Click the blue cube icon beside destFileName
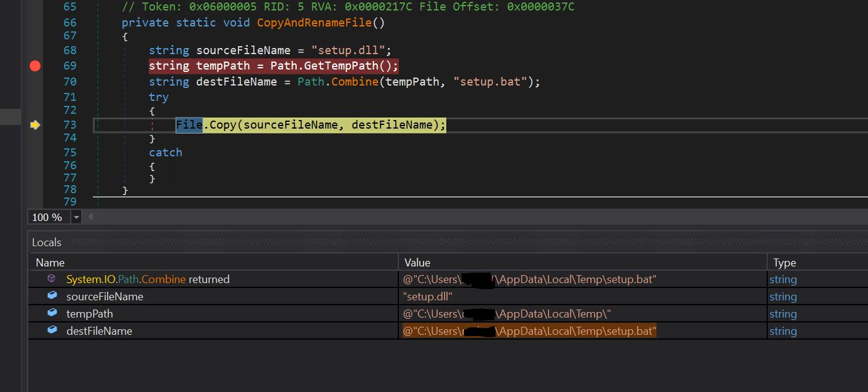Viewport: 868px width, 392px height. click(52, 330)
